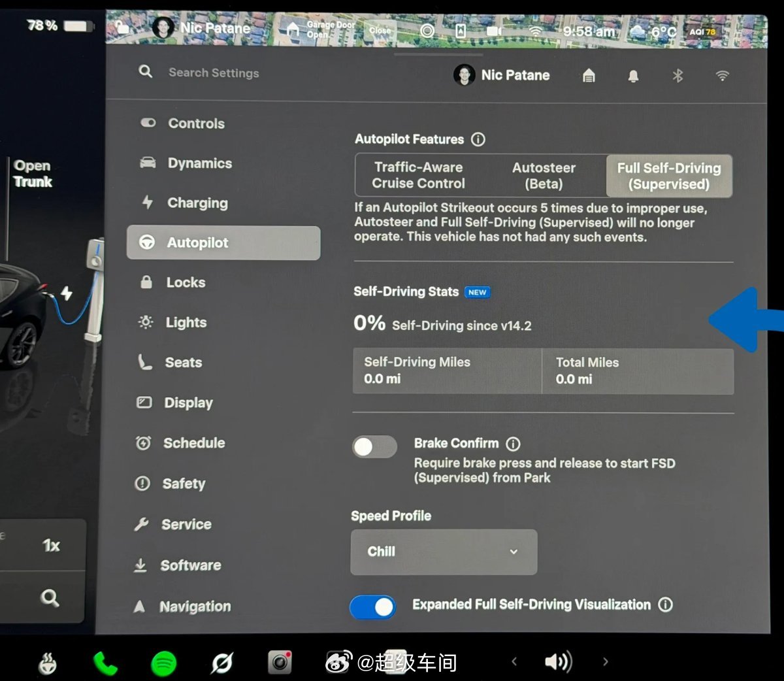Open Bluetooth settings icon

[x=678, y=76]
